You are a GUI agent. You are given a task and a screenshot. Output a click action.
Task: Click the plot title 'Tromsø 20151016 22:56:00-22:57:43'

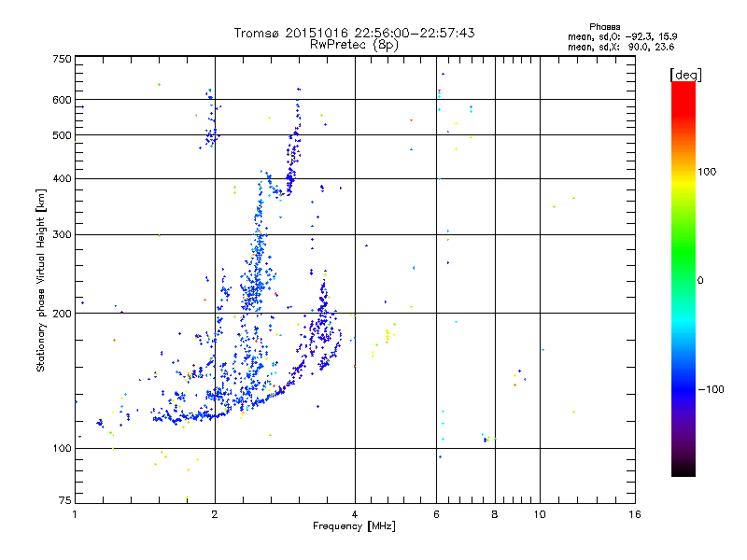pyautogui.click(x=354, y=33)
